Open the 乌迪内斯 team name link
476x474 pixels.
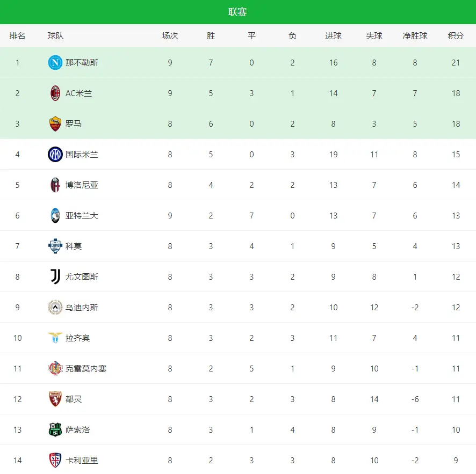[82, 308]
